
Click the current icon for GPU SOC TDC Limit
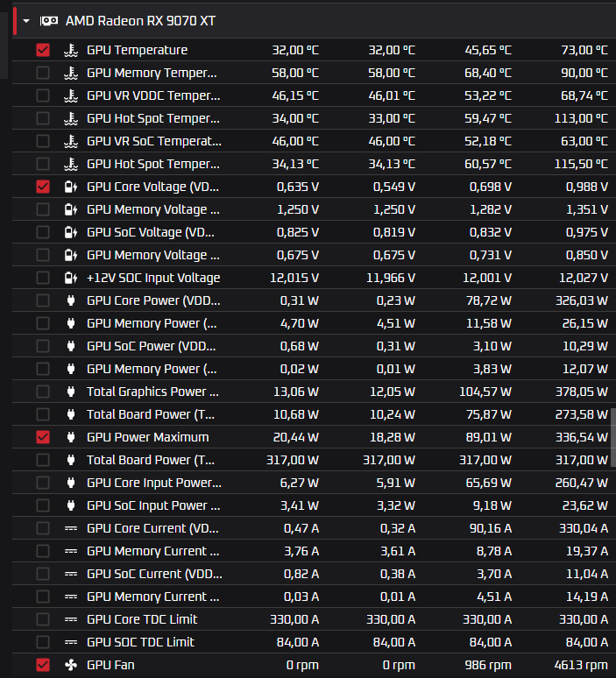coord(71,642)
